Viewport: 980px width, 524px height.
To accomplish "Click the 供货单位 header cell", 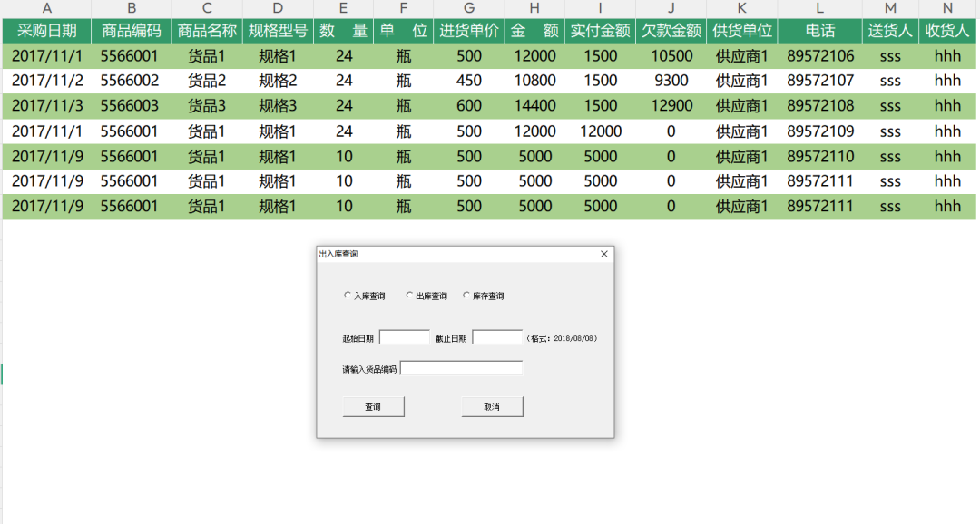I will click(x=741, y=30).
